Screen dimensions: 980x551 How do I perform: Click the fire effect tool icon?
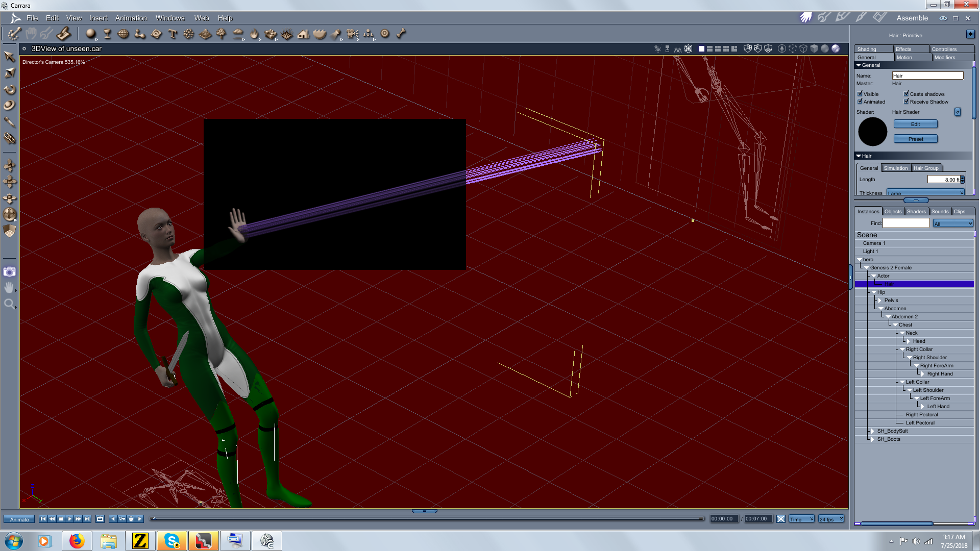pos(254,34)
